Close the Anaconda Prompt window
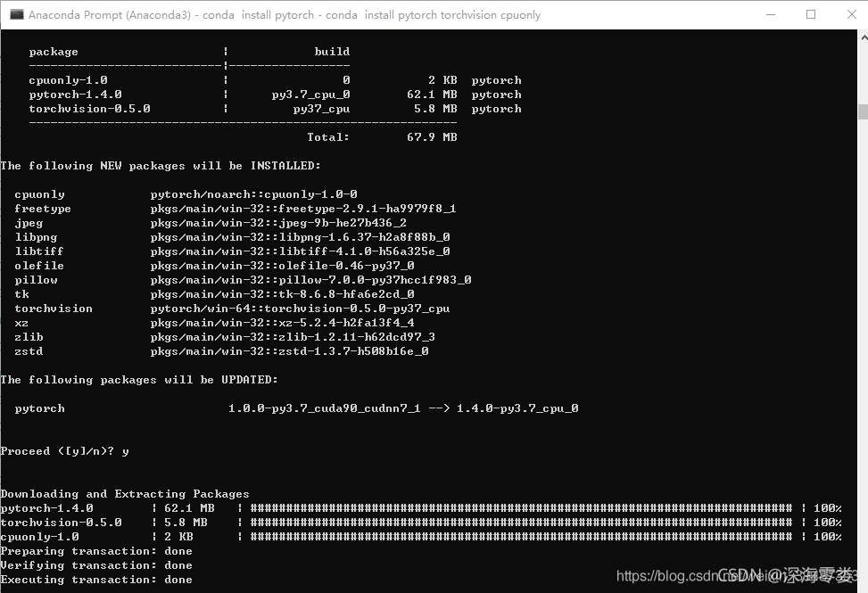 [x=851, y=14]
